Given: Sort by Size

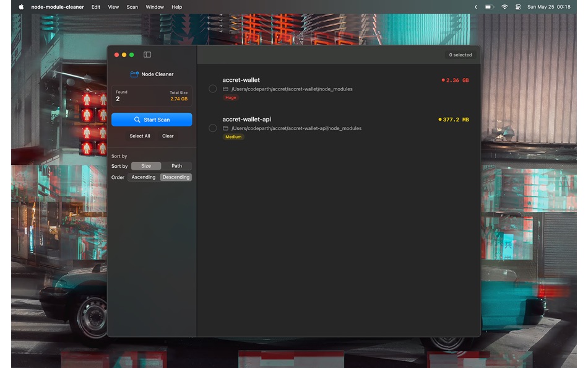Looking at the screenshot, I should point(146,166).
